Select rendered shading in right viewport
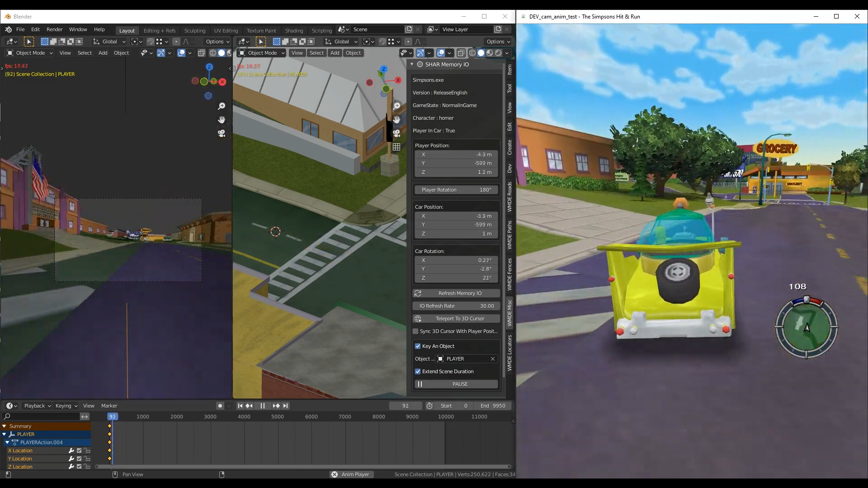The height and width of the screenshot is (488, 868). [x=498, y=53]
